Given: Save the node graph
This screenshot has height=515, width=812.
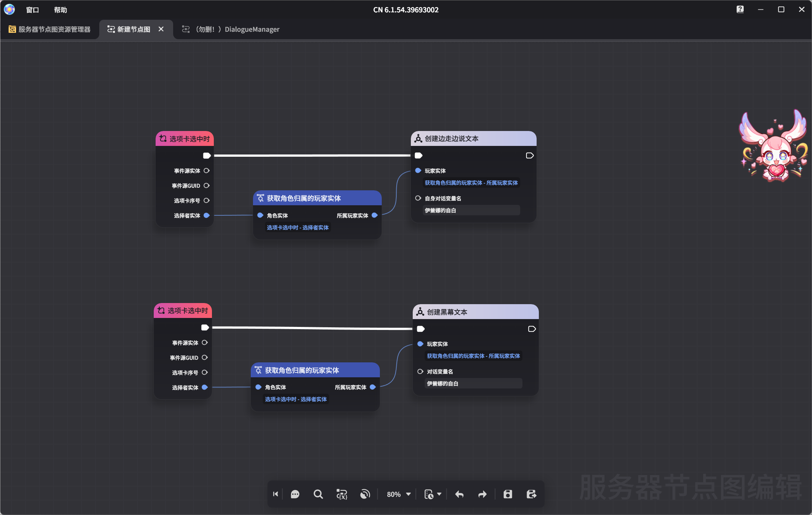Looking at the screenshot, I should (507, 494).
